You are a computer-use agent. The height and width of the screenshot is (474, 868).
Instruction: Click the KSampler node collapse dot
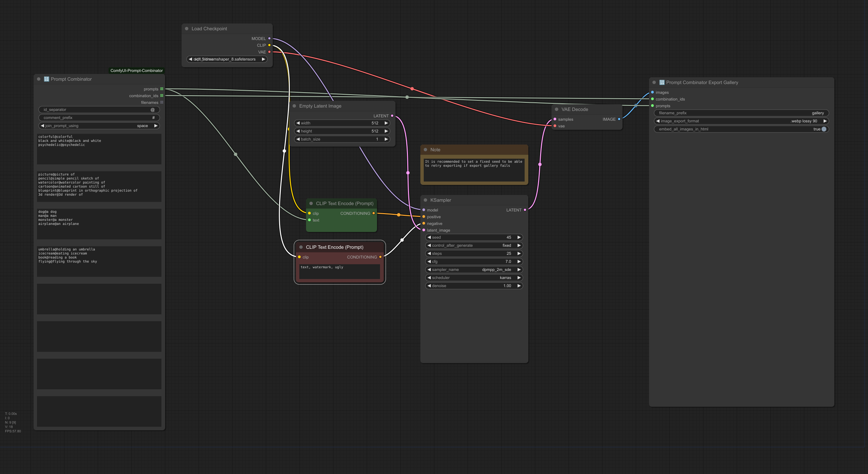(x=425, y=200)
